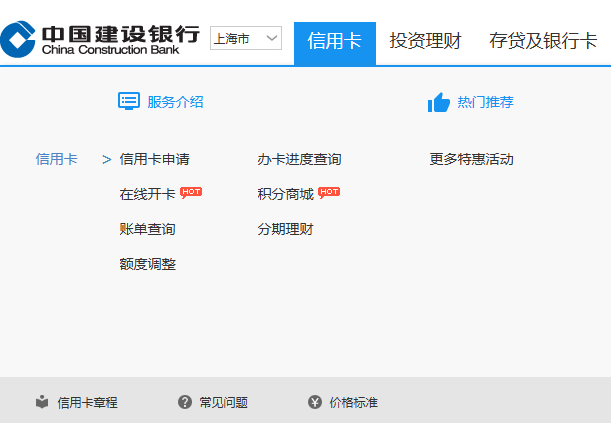This screenshot has height=423, width=611.
Task: Open 账单查询 link
Action: [147, 229]
